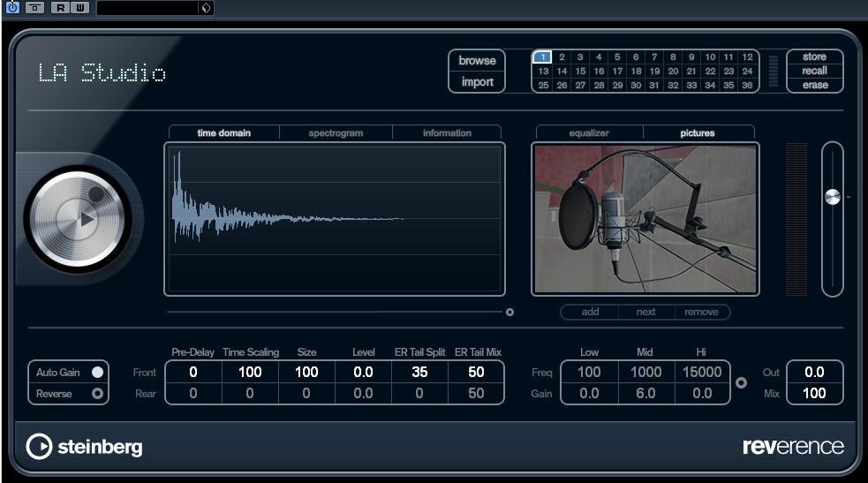Switch to the spectrogram tab
Image resolution: width=868 pixels, height=483 pixels.
[336, 132]
